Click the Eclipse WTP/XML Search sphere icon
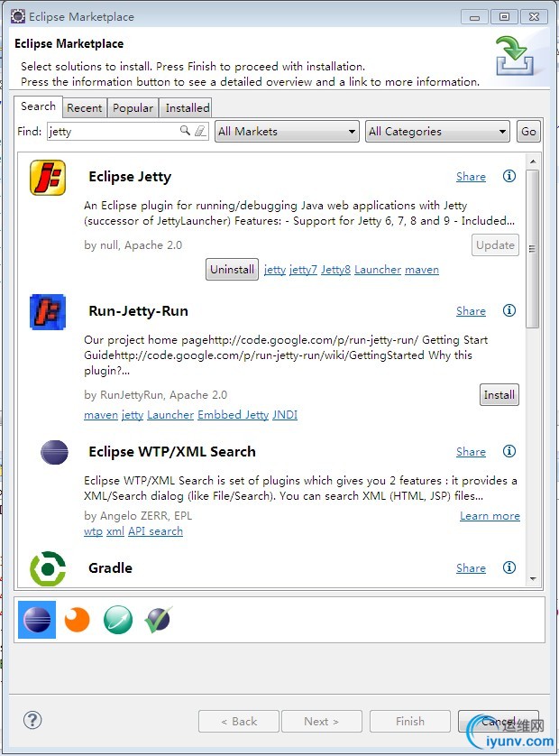 pyautogui.click(x=54, y=452)
